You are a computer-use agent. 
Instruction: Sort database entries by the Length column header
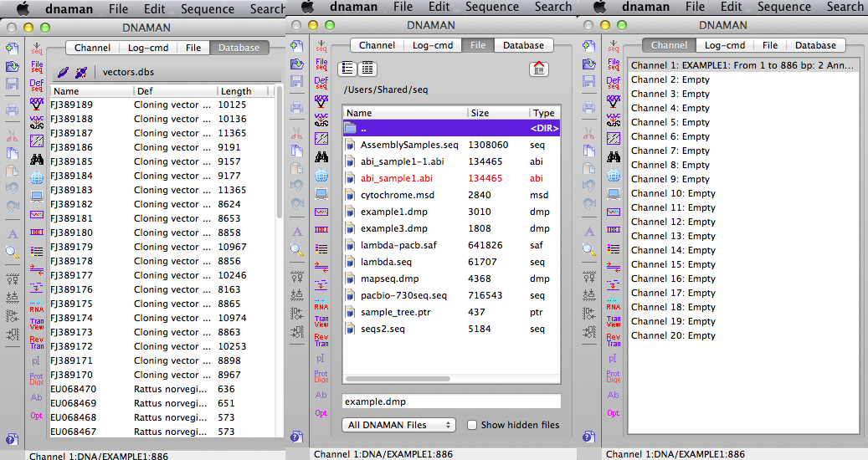coord(236,91)
